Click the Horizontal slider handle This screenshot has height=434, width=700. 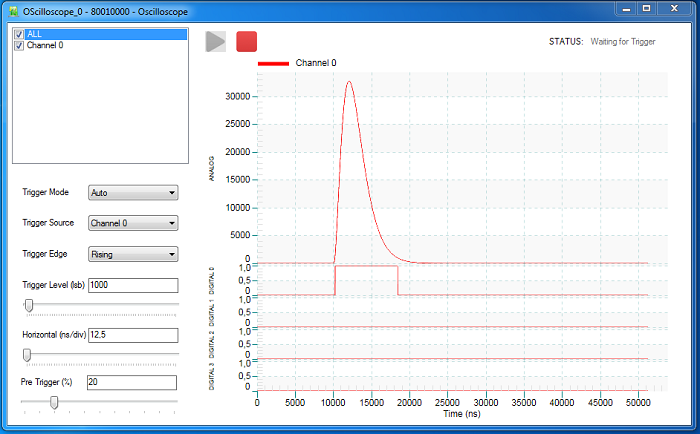(x=27, y=355)
